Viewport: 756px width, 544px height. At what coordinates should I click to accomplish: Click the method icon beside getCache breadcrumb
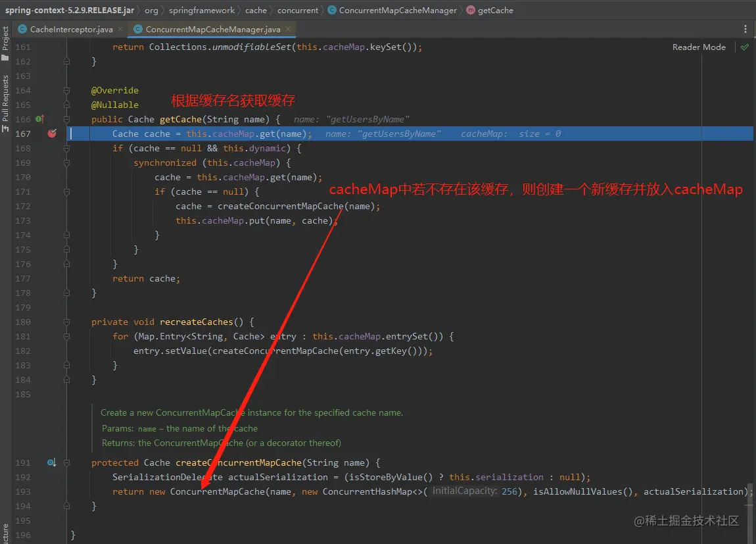point(471,10)
